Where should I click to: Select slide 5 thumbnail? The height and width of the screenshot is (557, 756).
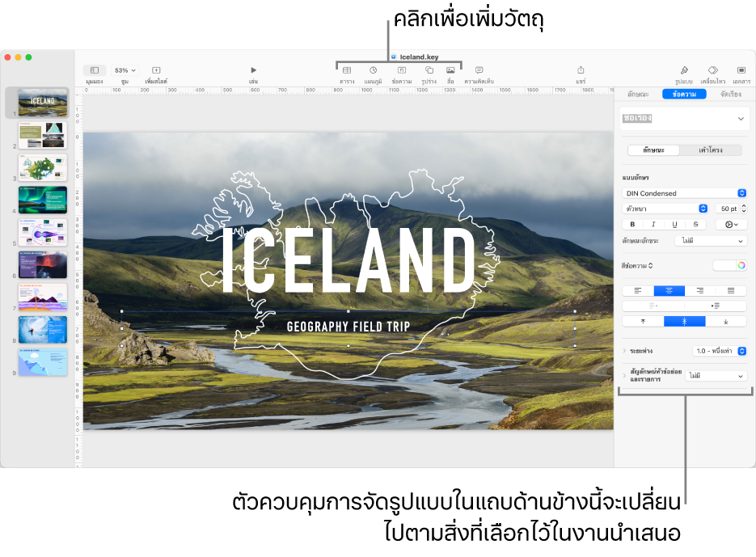pyautogui.click(x=43, y=233)
